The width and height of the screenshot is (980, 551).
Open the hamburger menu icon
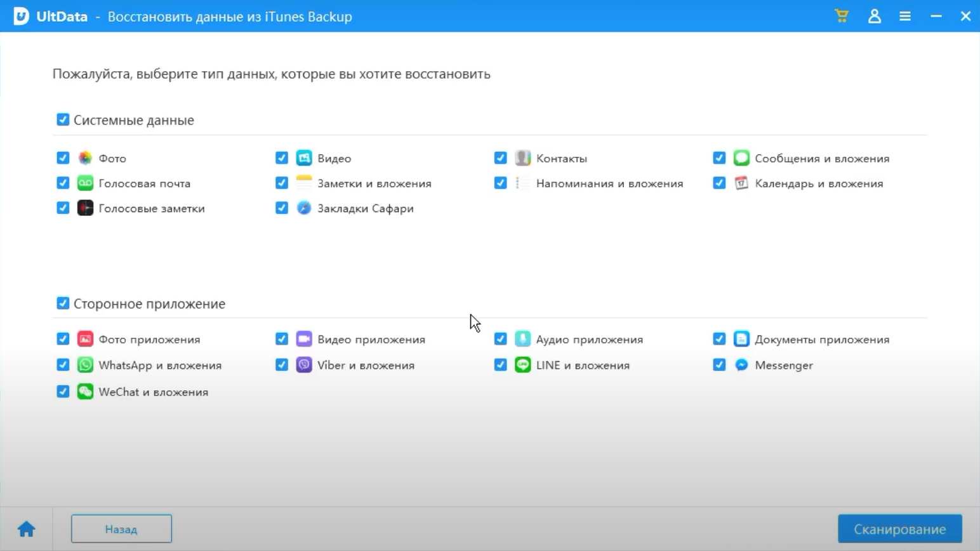pos(905,16)
